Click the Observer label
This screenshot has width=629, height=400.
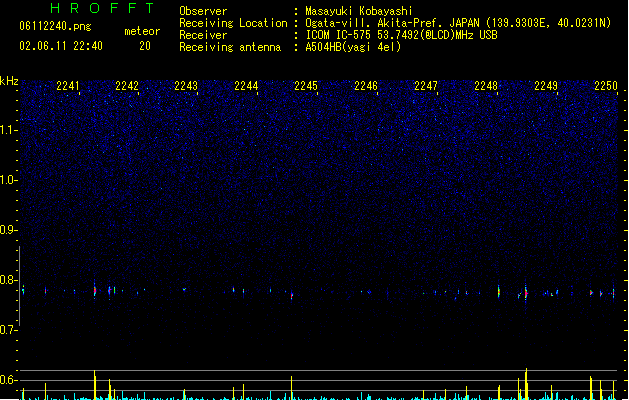[203, 11]
